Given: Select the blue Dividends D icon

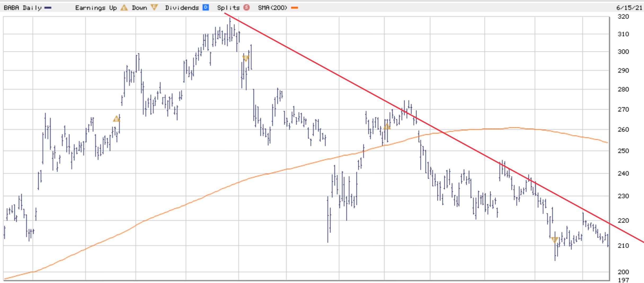Looking at the screenshot, I should point(206,7).
